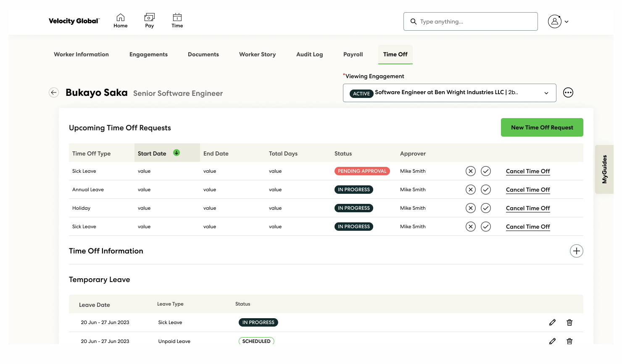The height and width of the screenshot is (364, 622).
Task: Click the ACTIVE badge in engagement selector
Action: click(x=361, y=94)
